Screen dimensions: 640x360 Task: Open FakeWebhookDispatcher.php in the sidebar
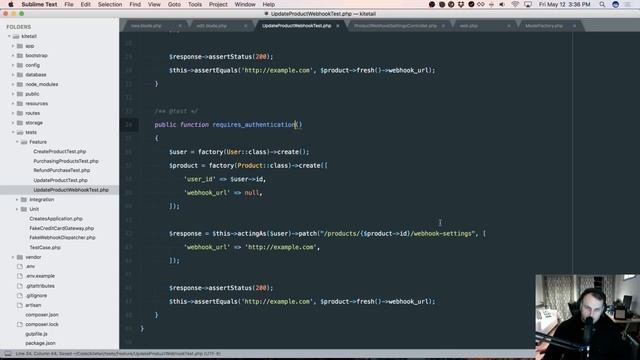tap(62, 238)
